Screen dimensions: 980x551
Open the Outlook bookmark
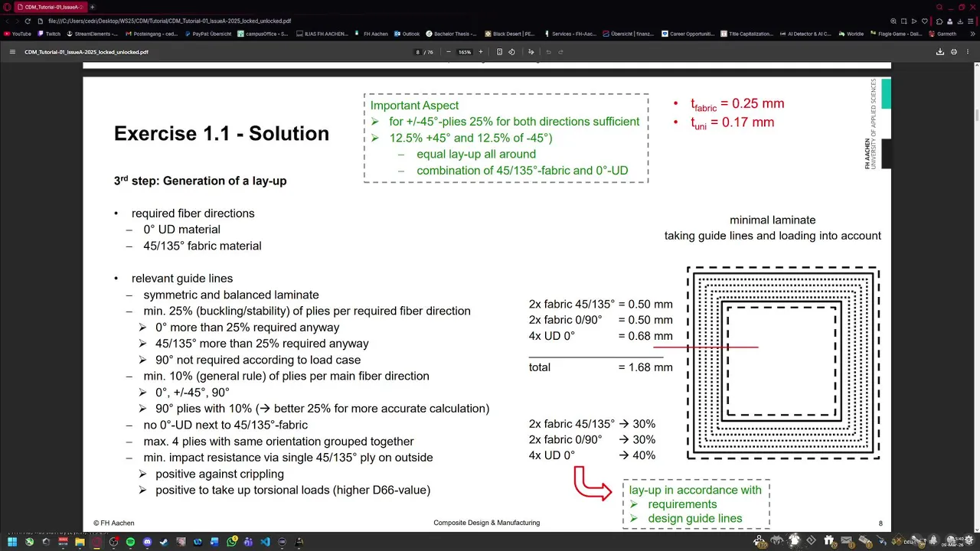407,34
